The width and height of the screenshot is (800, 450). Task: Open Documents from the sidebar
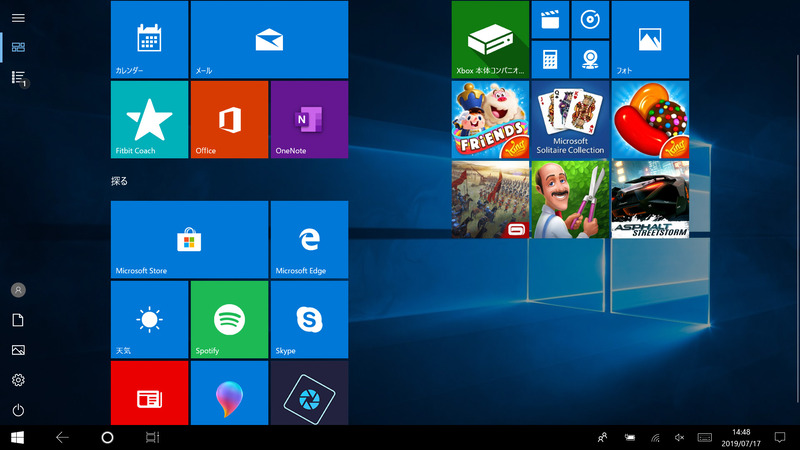(18, 320)
